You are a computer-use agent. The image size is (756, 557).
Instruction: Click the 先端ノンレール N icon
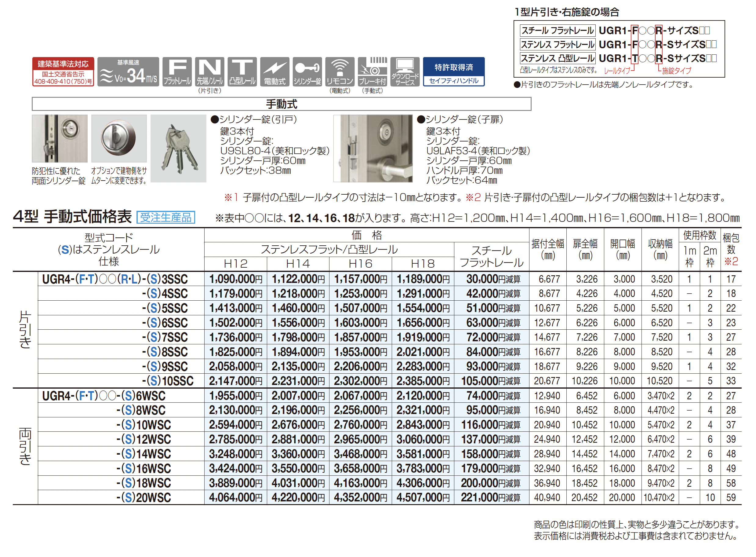pos(209,71)
